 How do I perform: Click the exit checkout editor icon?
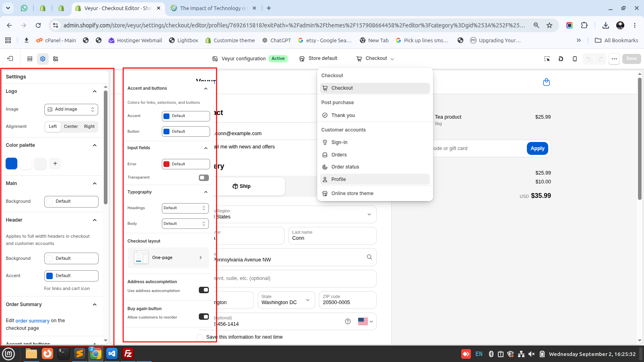(x=10, y=59)
